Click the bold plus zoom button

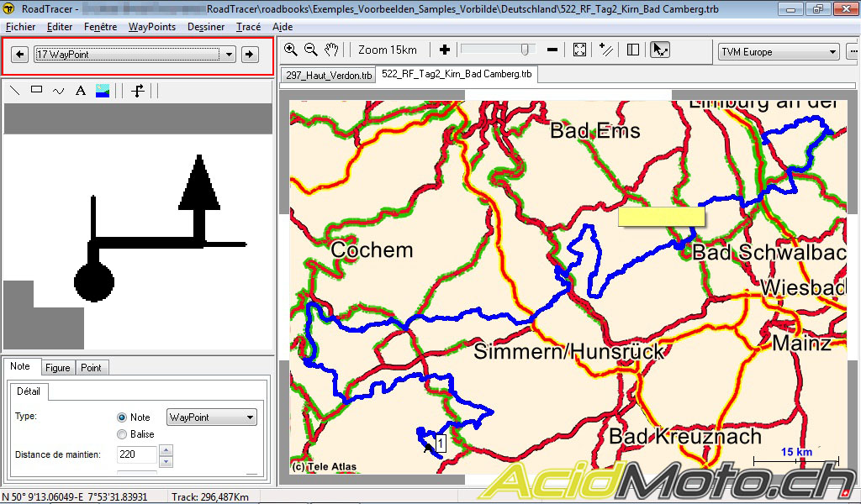(445, 50)
